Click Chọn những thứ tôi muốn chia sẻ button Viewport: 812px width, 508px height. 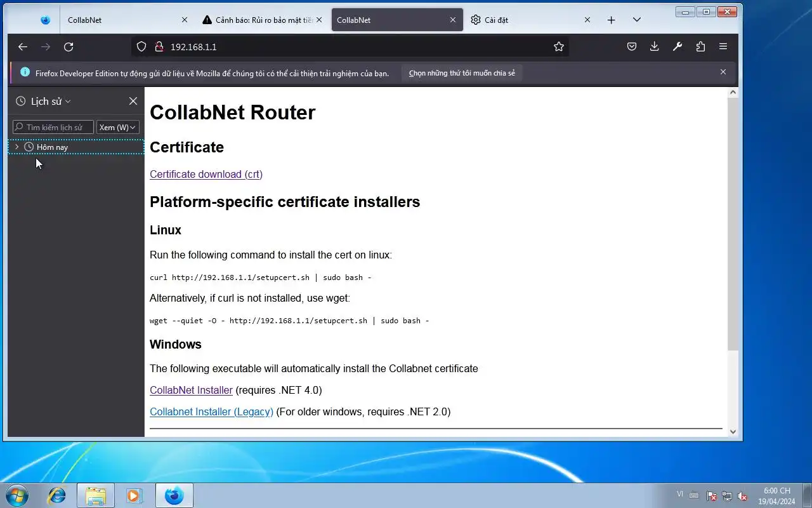462,73
